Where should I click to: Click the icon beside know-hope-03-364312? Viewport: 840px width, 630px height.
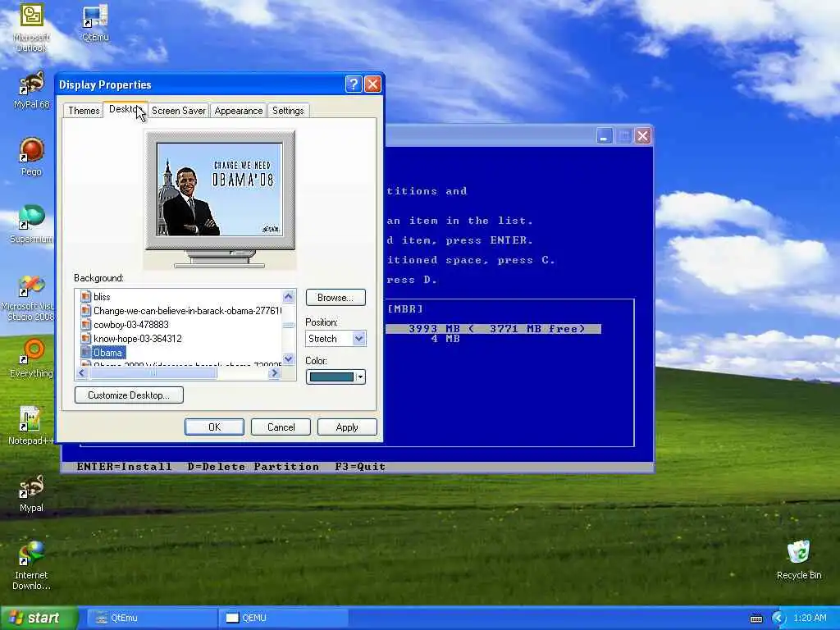pyautogui.click(x=85, y=338)
